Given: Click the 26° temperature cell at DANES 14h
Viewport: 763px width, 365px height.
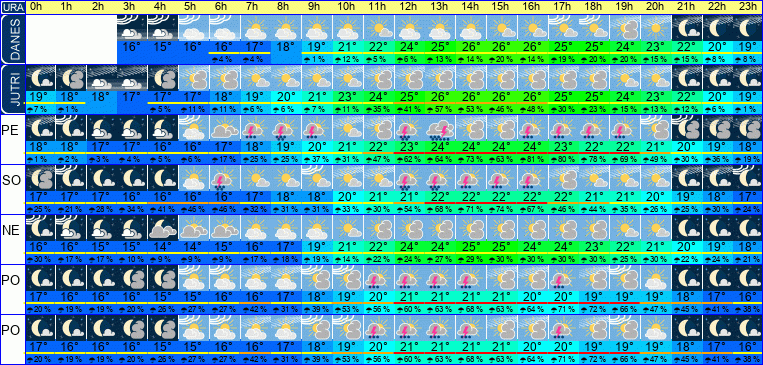Looking at the screenshot, I should (x=471, y=48).
